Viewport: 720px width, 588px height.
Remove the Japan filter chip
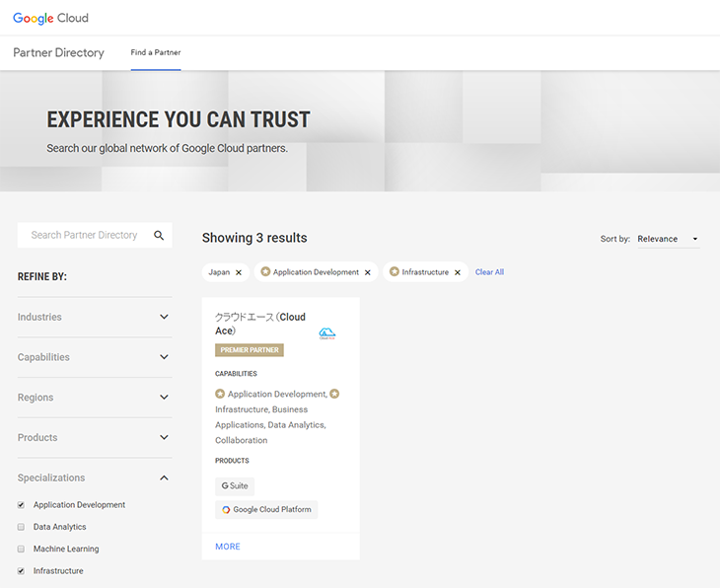click(x=239, y=272)
